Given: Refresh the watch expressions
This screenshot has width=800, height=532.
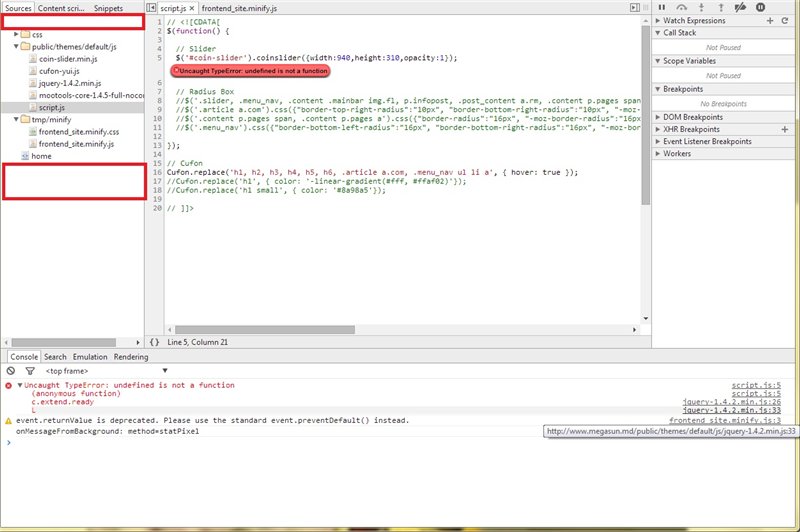Looking at the screenshot, I should [785, 20].
